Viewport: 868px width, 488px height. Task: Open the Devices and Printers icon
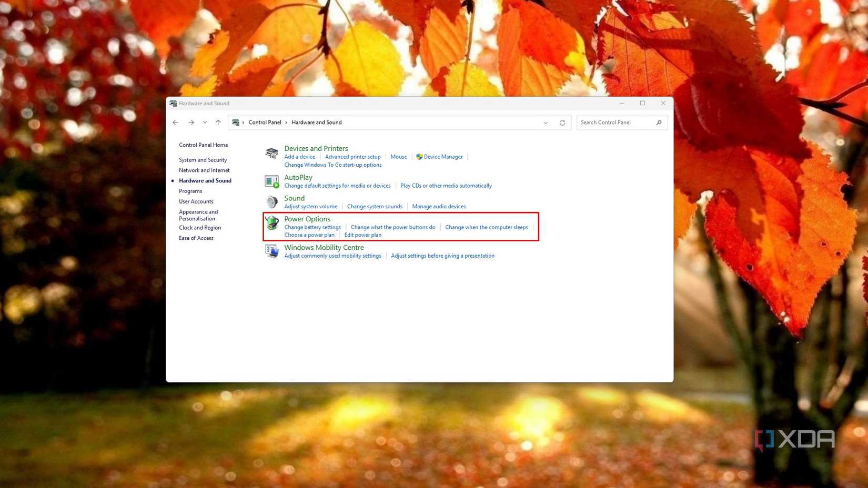[271, 153]
